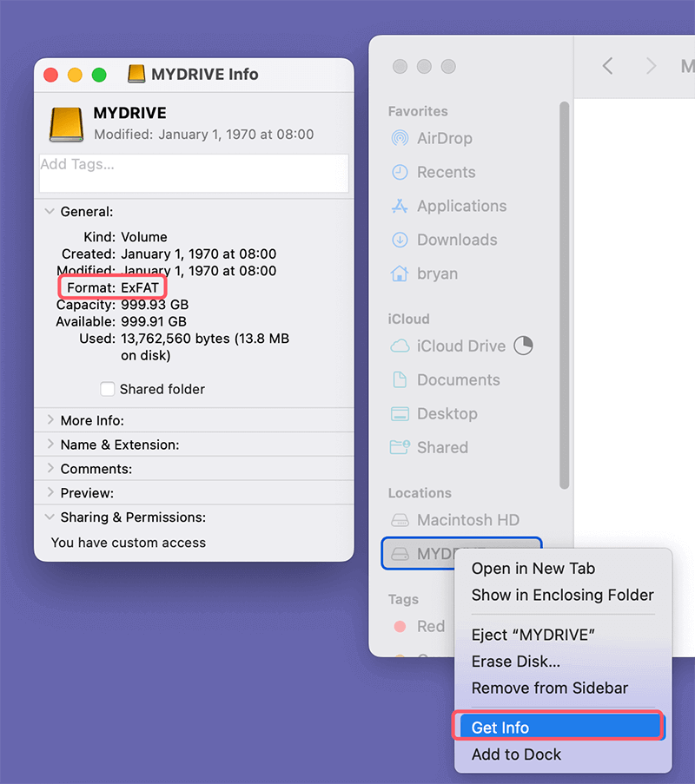
Task: Open AirDrop in the sidebar
Action: [x=446, y=138]
